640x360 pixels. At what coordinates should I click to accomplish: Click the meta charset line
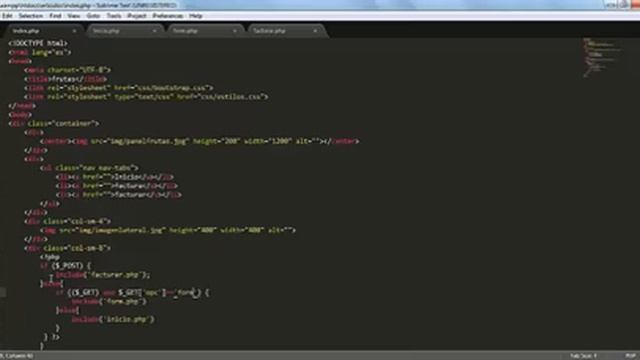click(67, 70)
